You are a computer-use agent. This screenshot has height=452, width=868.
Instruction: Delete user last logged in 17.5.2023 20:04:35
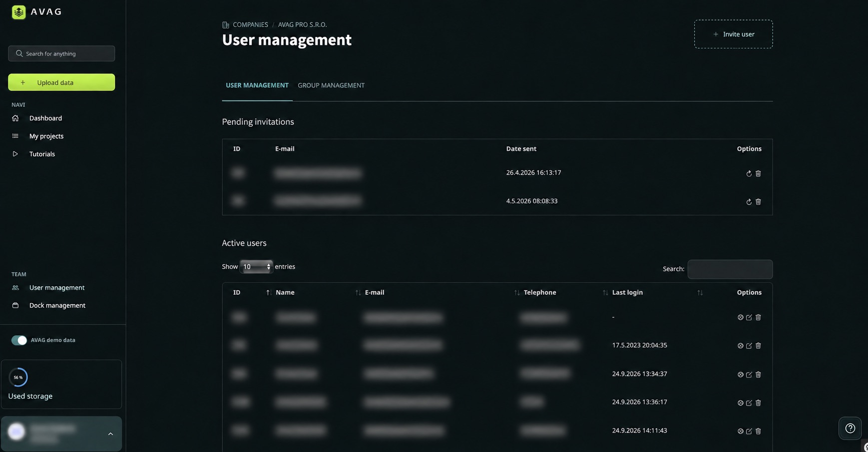[x=758, y=346]
